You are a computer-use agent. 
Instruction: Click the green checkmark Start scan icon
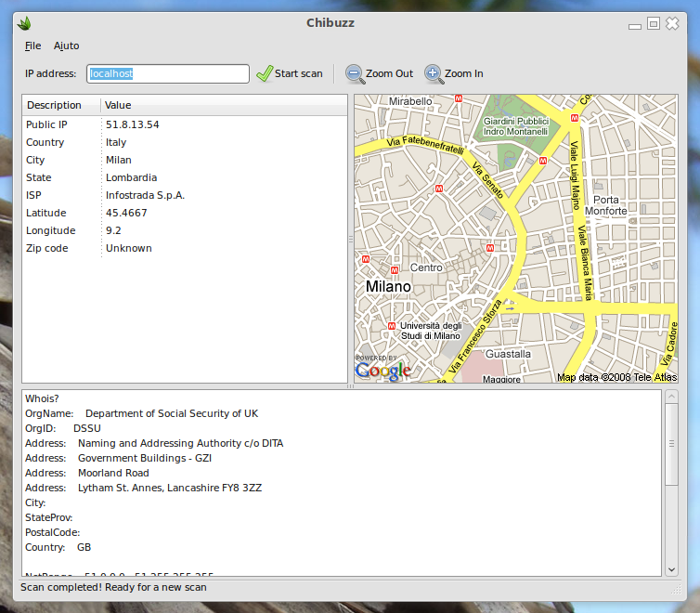pos(265,73)
